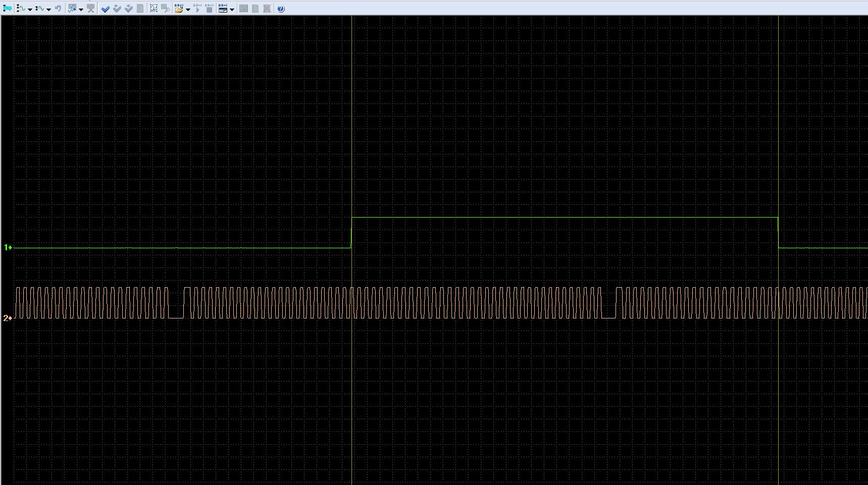Expand the A:B+C folder dropdown arrow
The image size is (868, 485).
click(188, 10)
